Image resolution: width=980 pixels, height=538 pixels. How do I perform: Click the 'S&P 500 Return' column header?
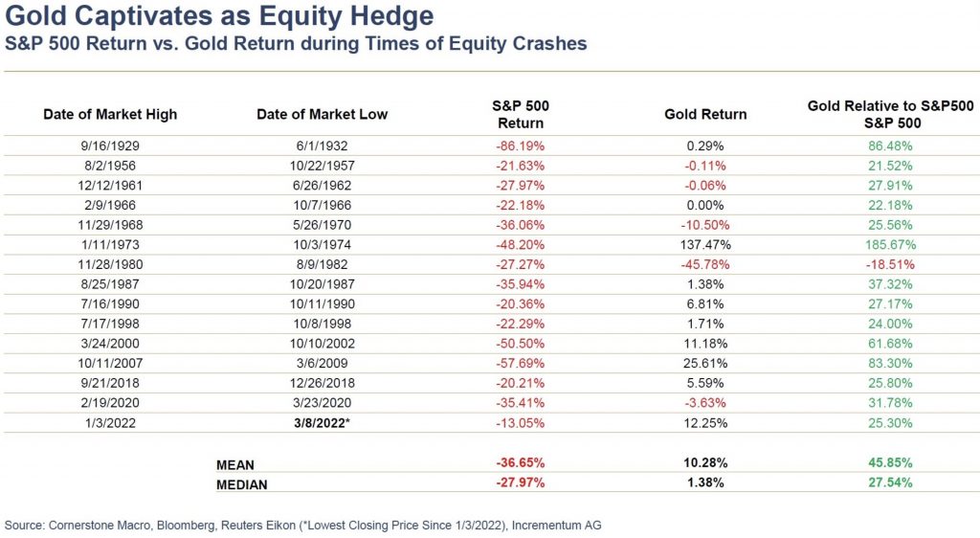[521, 114]
